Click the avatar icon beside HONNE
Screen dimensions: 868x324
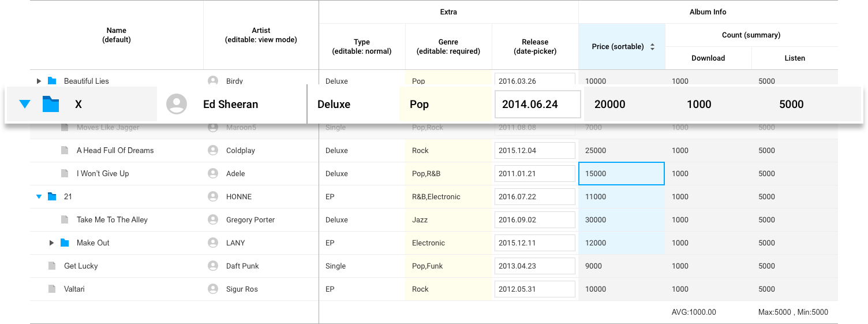point(213,196)
